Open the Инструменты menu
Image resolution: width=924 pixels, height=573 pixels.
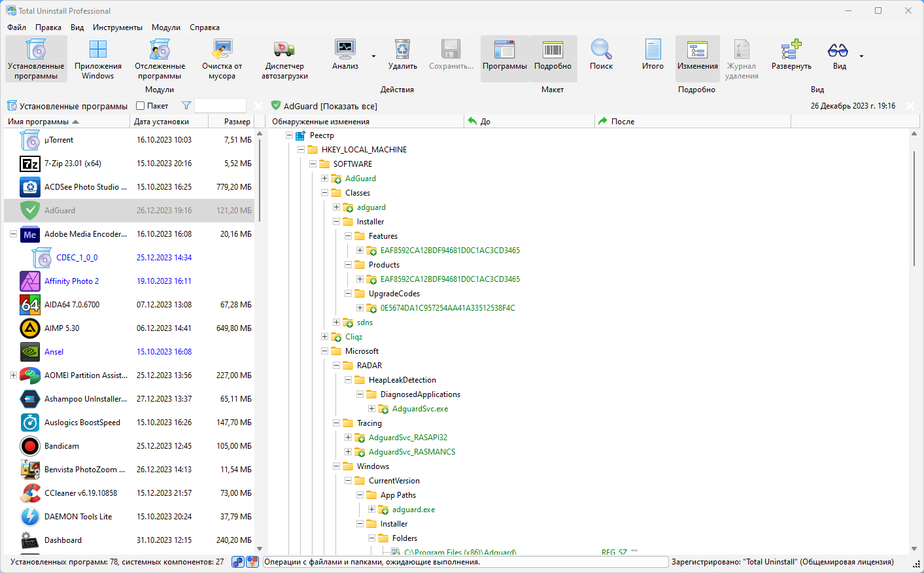118,27
